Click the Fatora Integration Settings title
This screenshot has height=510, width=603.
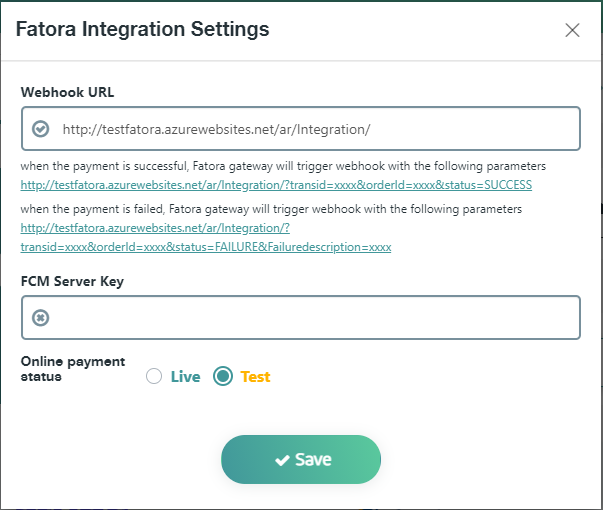coord(142,30)
